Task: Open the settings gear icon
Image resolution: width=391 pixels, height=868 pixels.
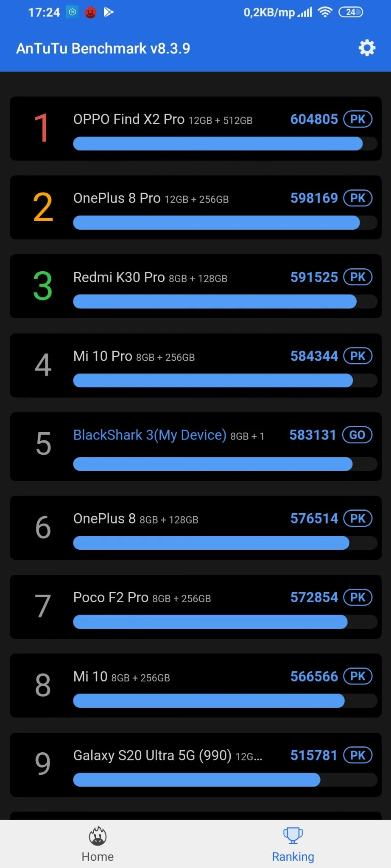Action: (367, 48)
